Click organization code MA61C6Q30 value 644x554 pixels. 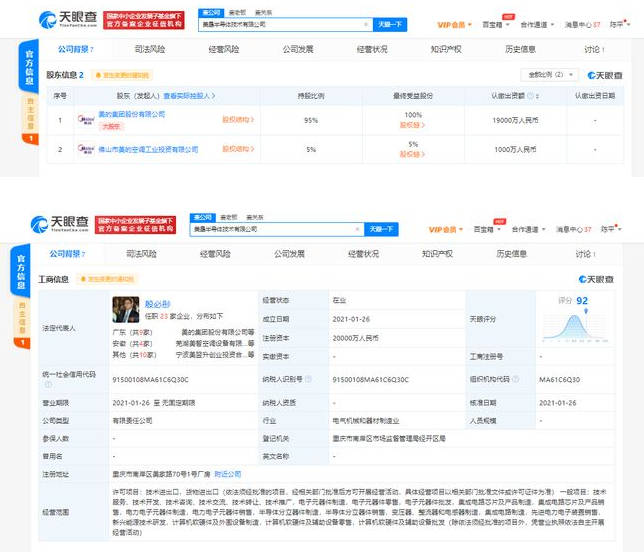click(560, 379)
